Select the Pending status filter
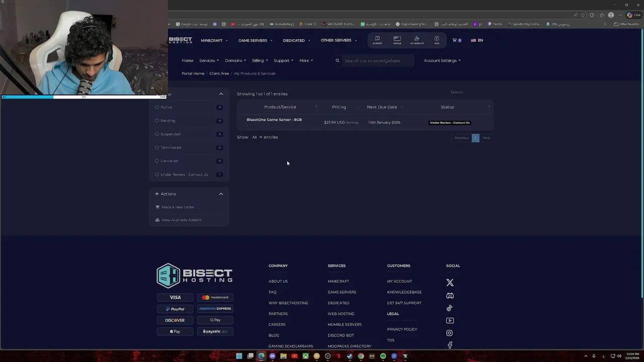644x362 pixels. (189, 121)
